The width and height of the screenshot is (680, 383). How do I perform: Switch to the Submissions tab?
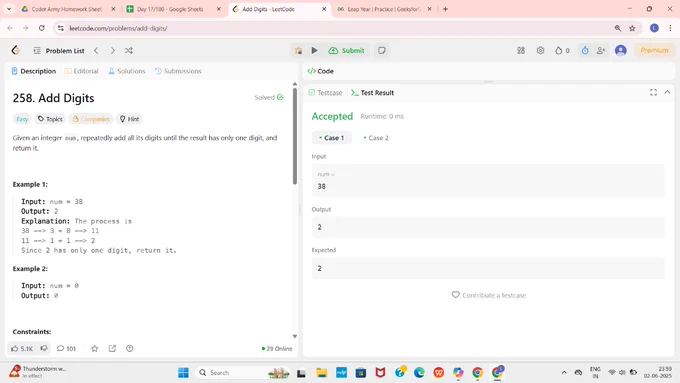[178, 71]
